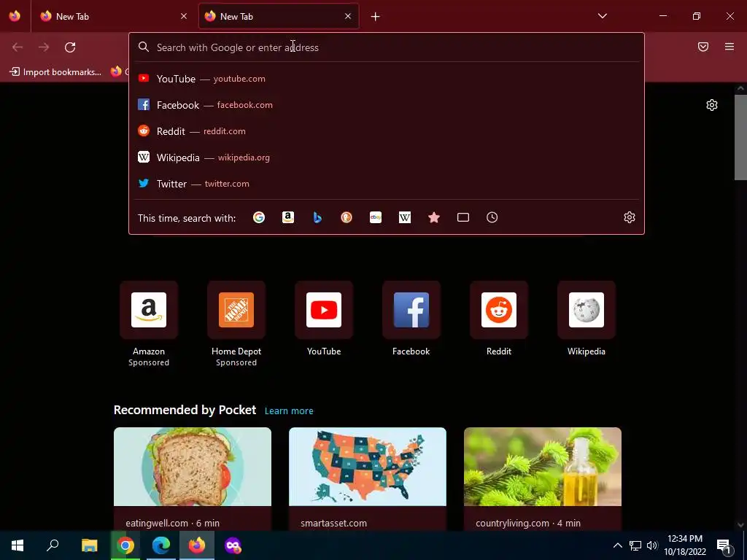Choose the Twitter suggestion twitter.com
Screen dimensions: 747x560
[x=387, y=183]
